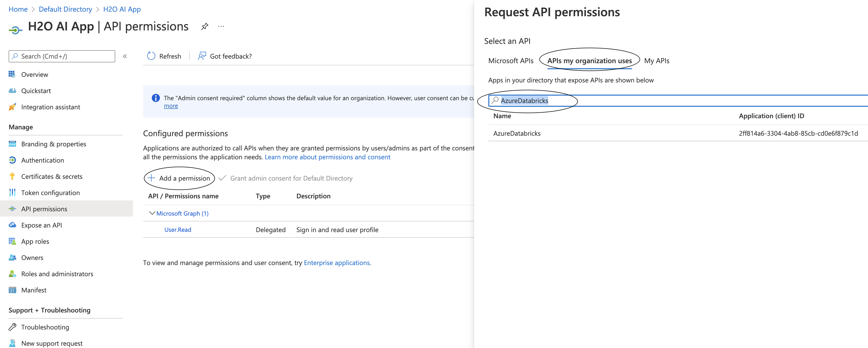
Task: Open Certificates & secrets
Action: coord(52,176)
